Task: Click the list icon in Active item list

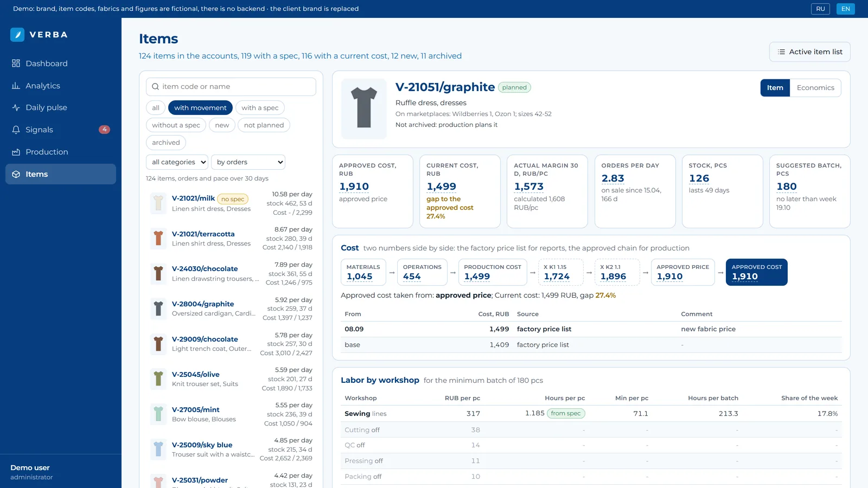Action: tap(781, 52)
